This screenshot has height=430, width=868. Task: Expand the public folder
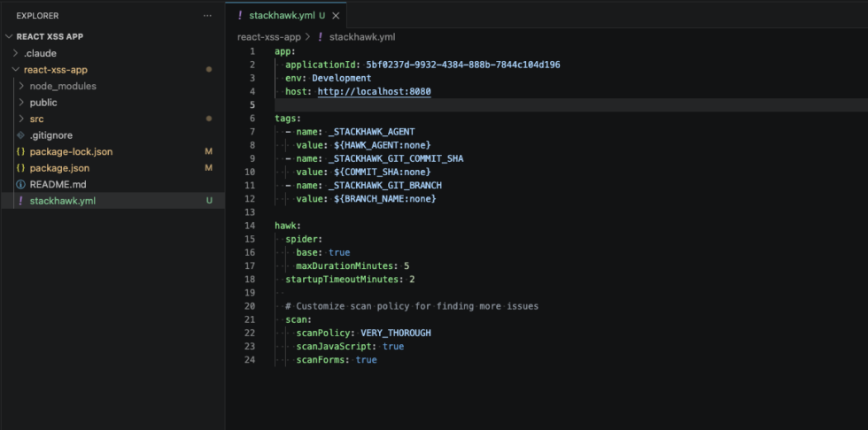[21, 103]
